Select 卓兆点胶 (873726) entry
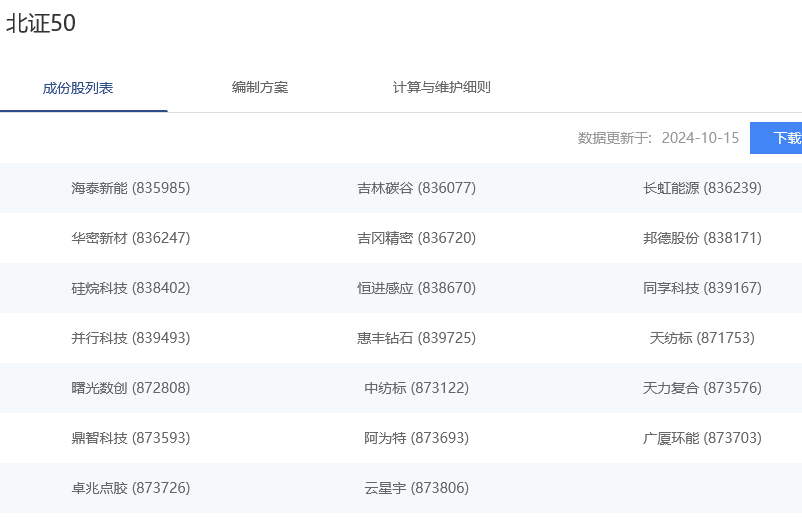802x517 pixels. tap(131, 488)
